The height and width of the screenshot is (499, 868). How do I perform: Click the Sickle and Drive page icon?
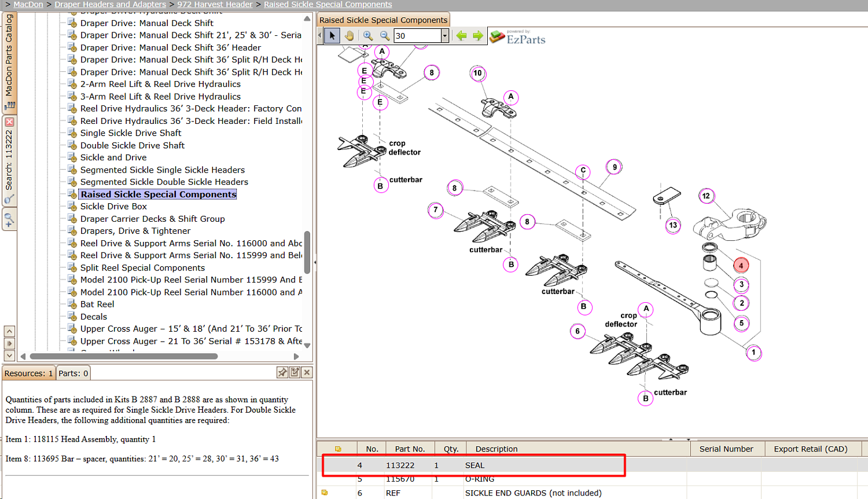click(x=72, y=157)
